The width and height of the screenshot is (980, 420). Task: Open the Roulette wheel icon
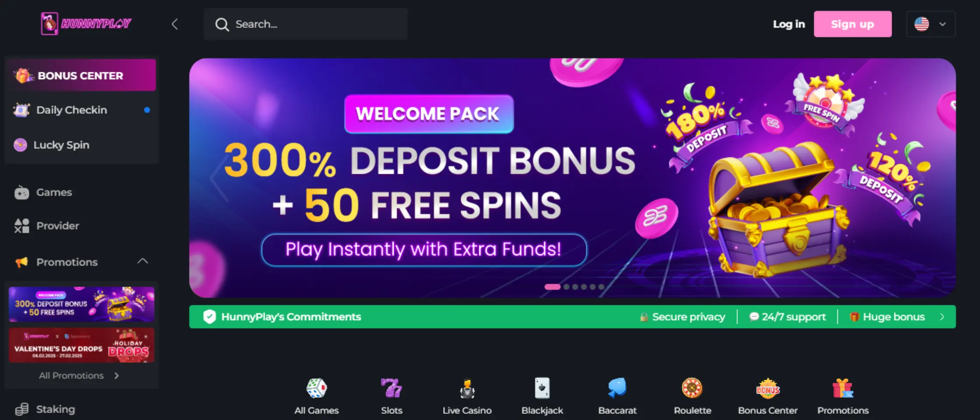point(692,388)
